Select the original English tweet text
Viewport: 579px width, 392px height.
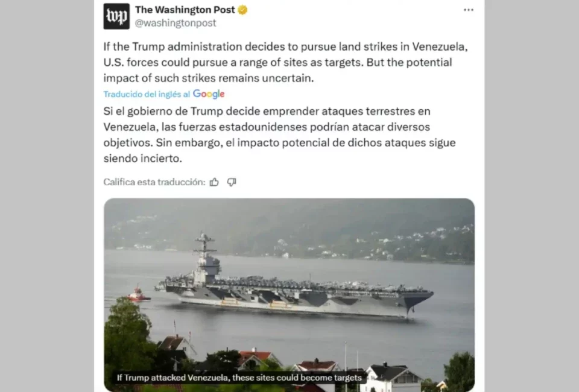pyautogui.click(x=285, y=62)
